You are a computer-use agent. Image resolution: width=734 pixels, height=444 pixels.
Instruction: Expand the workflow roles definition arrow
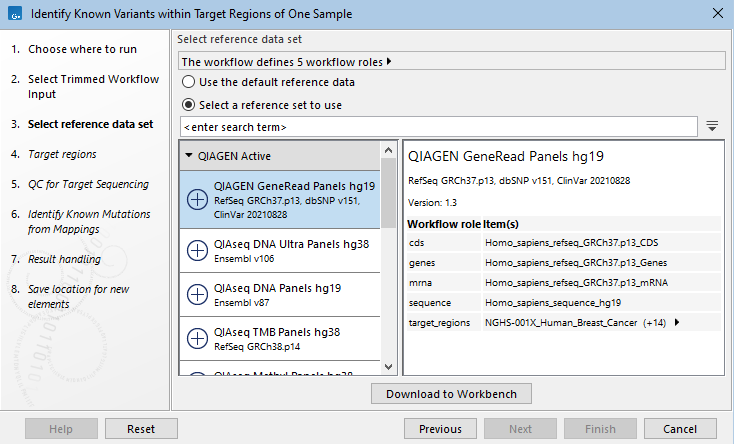(x=389, y=61)
